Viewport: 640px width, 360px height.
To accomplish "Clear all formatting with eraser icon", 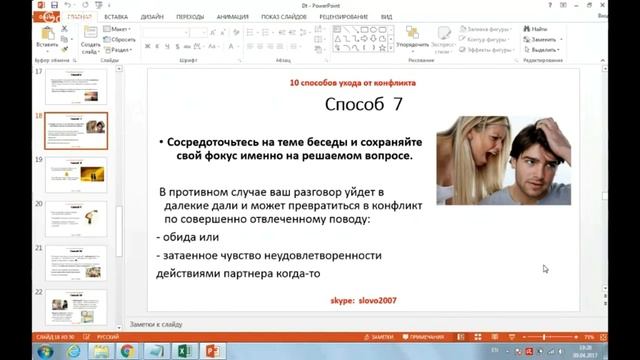I will [x=236, y=33].
